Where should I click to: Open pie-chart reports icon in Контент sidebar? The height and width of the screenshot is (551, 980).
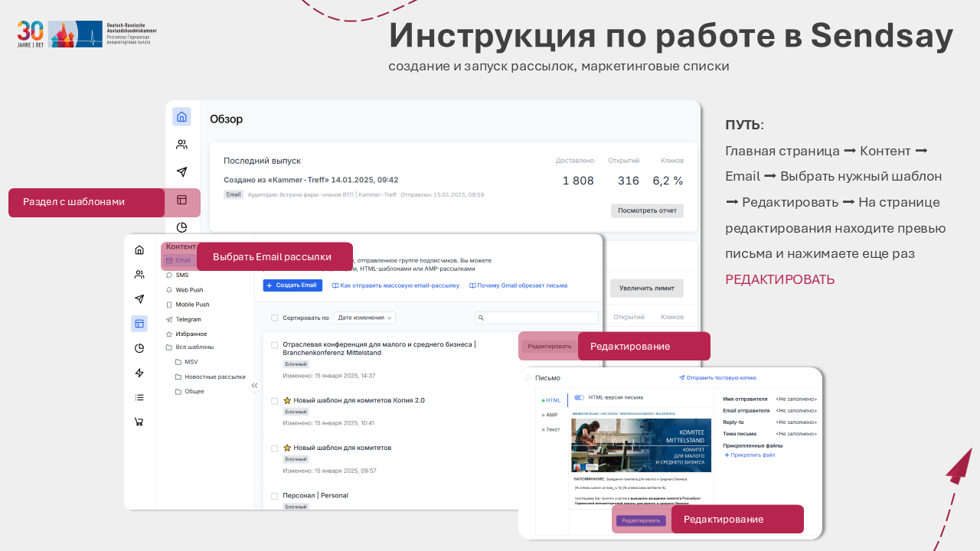[139, 348]
